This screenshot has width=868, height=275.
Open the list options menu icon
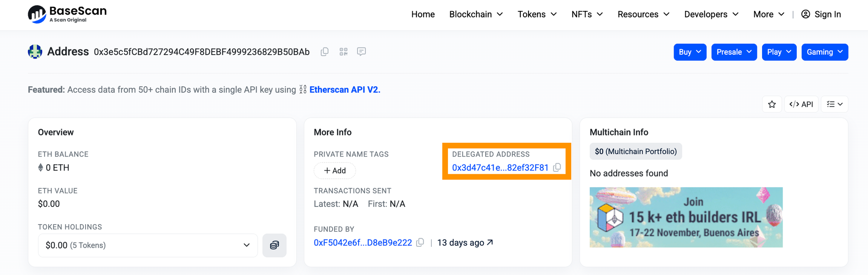pos(834,104)
